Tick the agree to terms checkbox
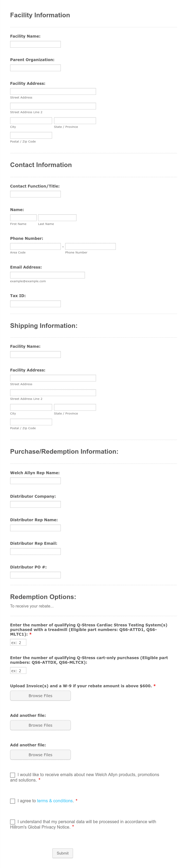The height and width of the screenshot is (868, 187). (12, 801)
